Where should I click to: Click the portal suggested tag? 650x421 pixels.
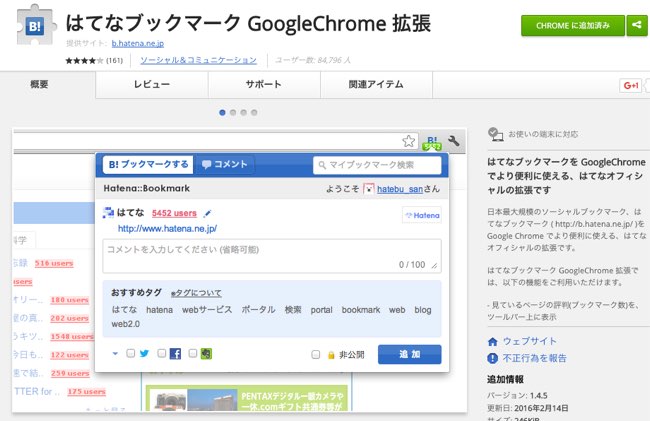click(322, 310)
